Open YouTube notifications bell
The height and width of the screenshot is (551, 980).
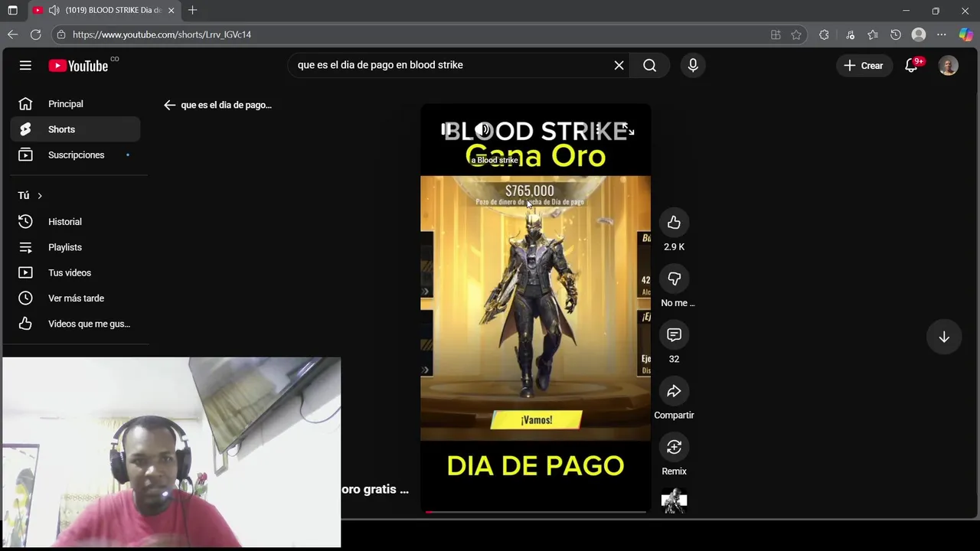(911, 66)
